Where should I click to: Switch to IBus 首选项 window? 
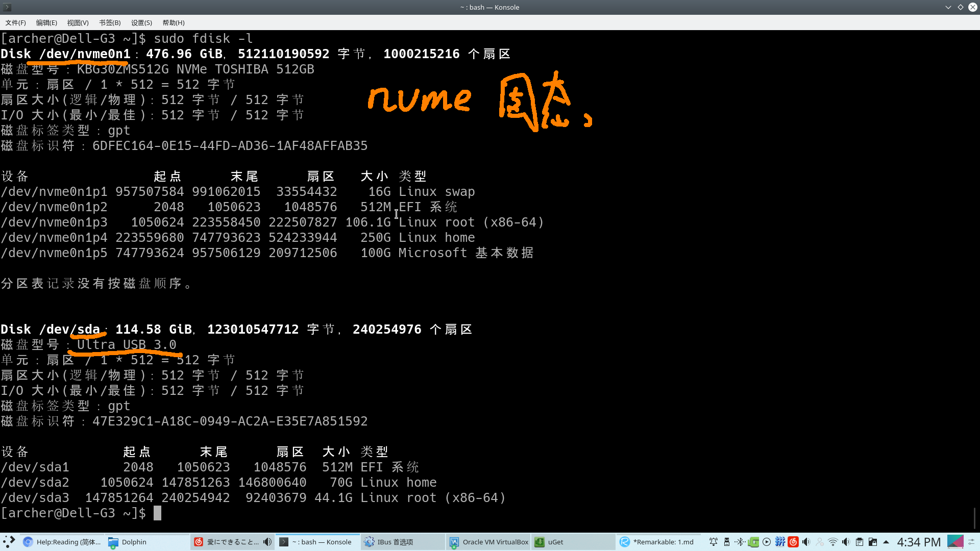coord(403,542)
